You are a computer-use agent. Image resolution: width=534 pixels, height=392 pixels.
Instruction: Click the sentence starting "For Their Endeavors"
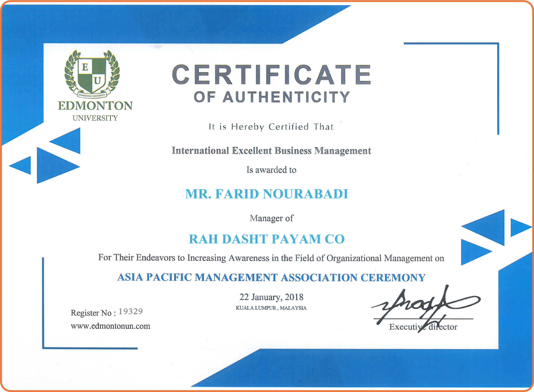271,258
